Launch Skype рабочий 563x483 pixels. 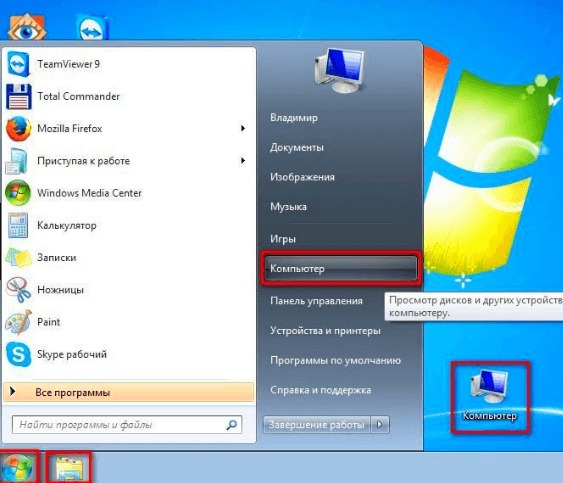click(129, 354)
